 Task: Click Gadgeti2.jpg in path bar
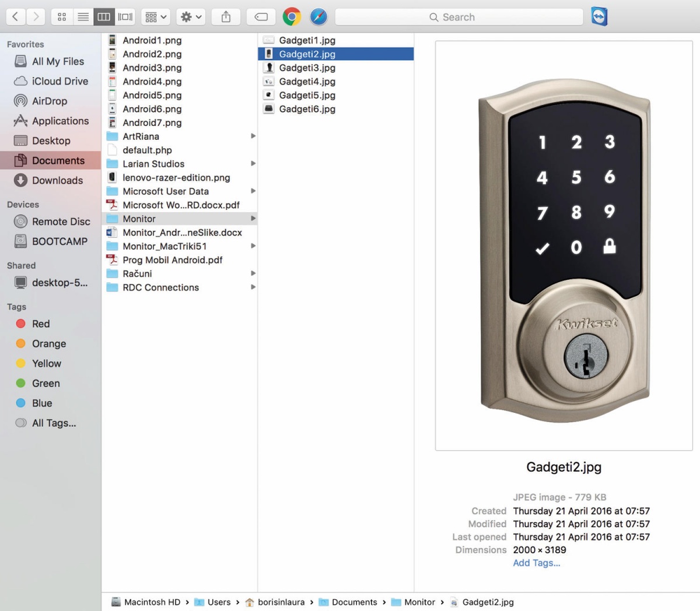pyautogui.click(x=482, y=602)
